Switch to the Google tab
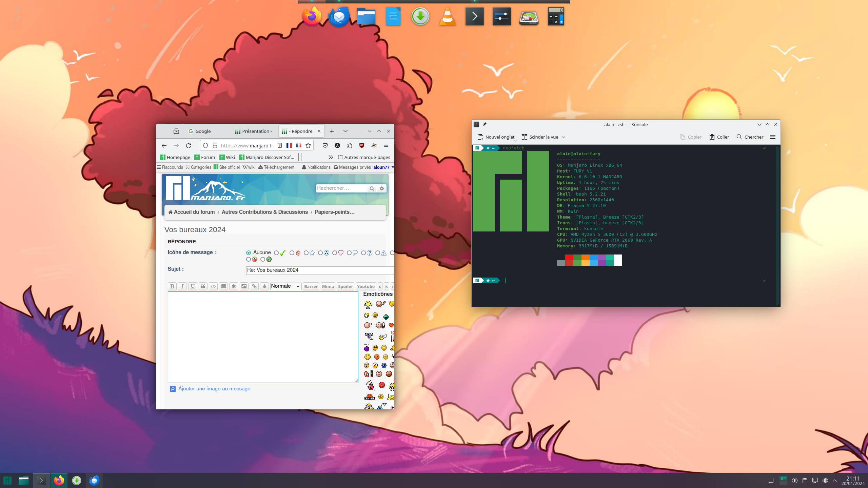Image resolution: width=868 pixels, height=488 pixels. tap(208, 131)
